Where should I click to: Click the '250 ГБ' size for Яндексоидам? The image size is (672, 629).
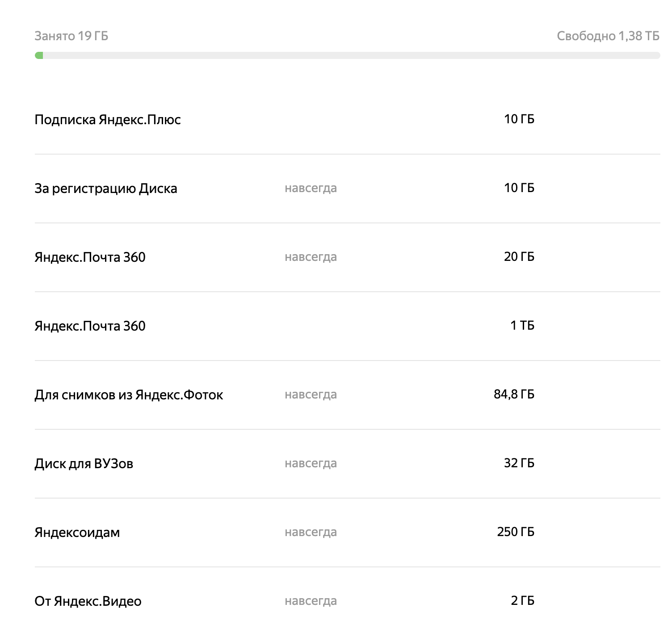coord(516,532)
